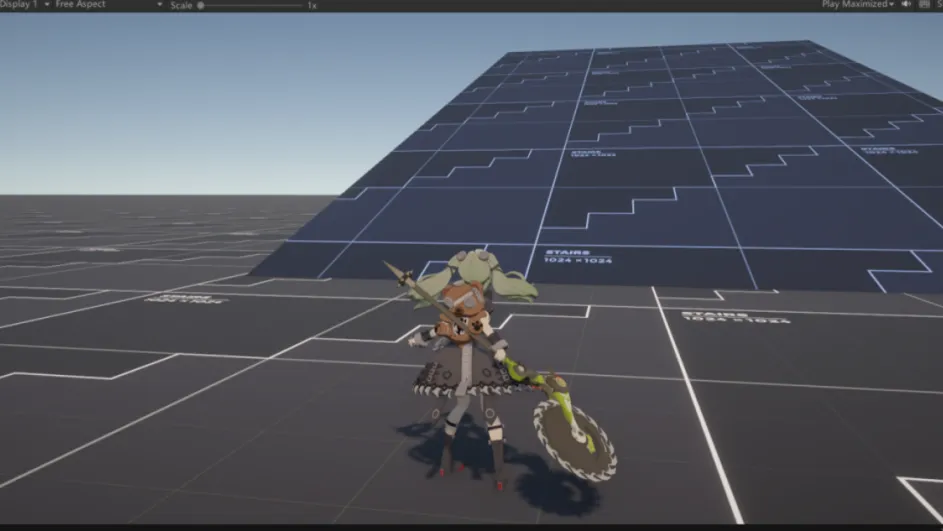The height and width of the screenshot is (531, 943).
Task: Toggle the shortcuts keyboard icon
Action: (x=924, y=4)
